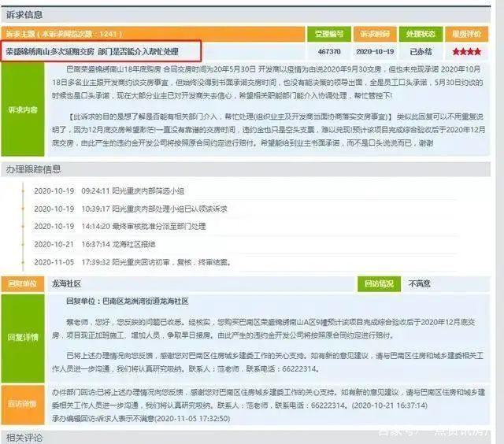Click the four red star rating

coord(467,51)
